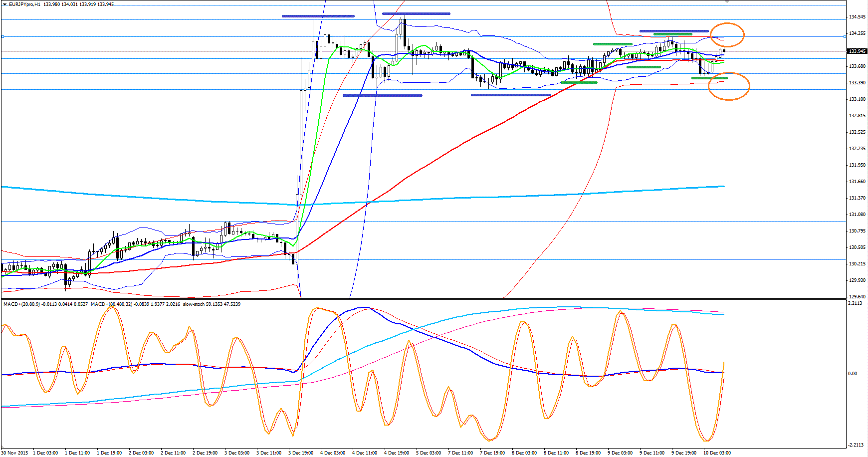The image size is (868, 457).
Task: Select the top-left blue resistance bar
Action: (x=318, y=16)
